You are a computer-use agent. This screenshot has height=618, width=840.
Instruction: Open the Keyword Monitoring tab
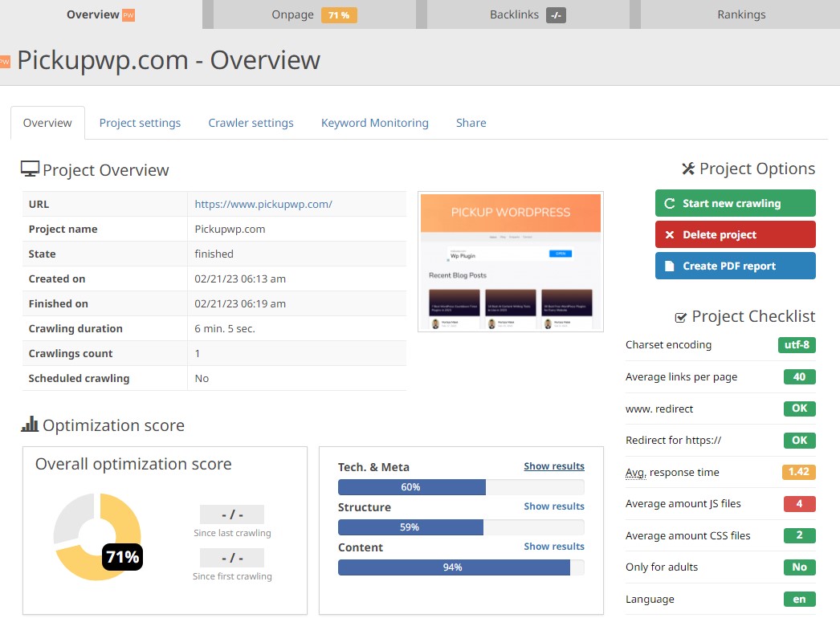374,123
